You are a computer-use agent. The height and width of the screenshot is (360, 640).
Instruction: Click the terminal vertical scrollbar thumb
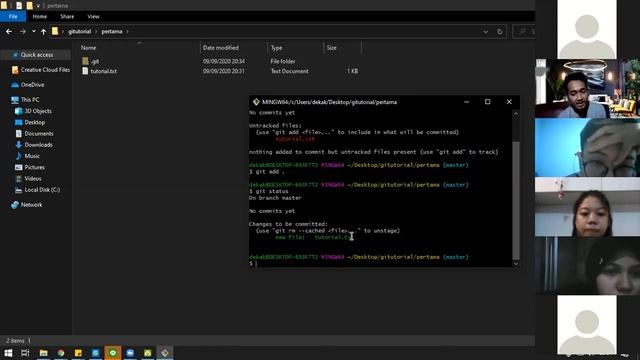516,200
